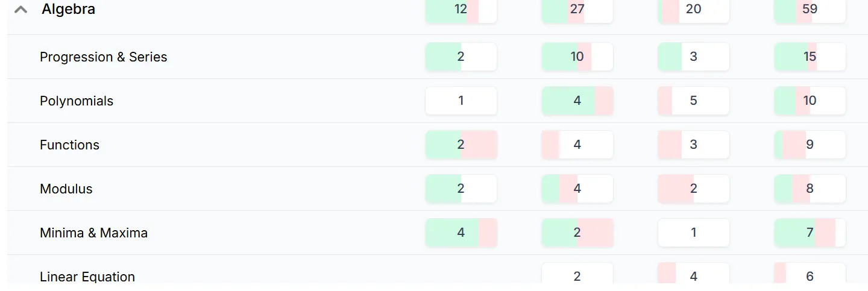The image size is (868, 291).
Task: Click Polynomials cell showing 5
Action: coord(693,101)
